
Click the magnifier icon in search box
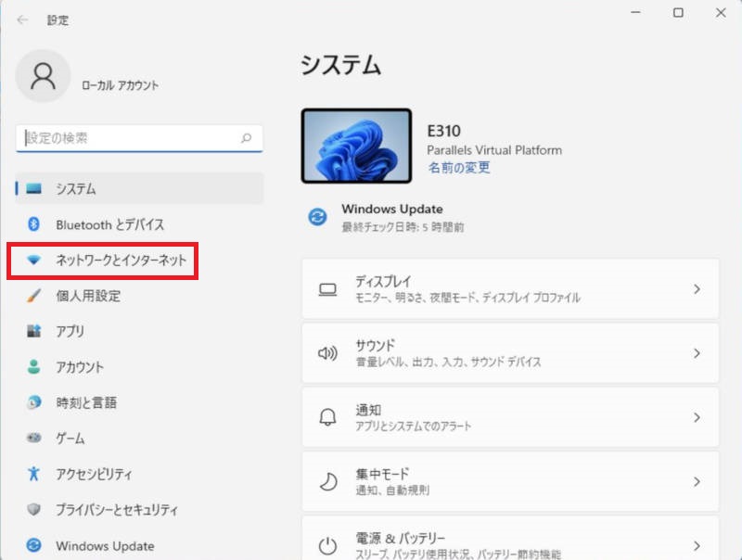pos(246,138)
